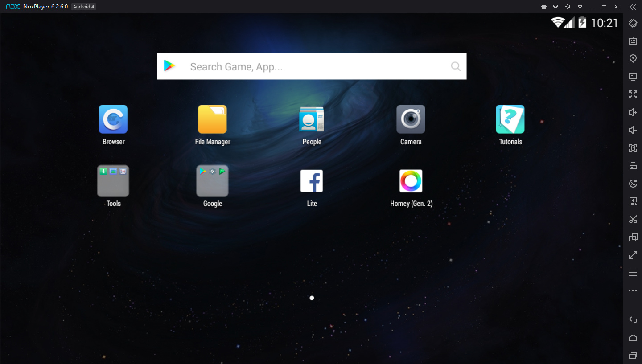Close the NoxPlayer window
The height and width of the screenshot is (364, 642).
(616, 7)
